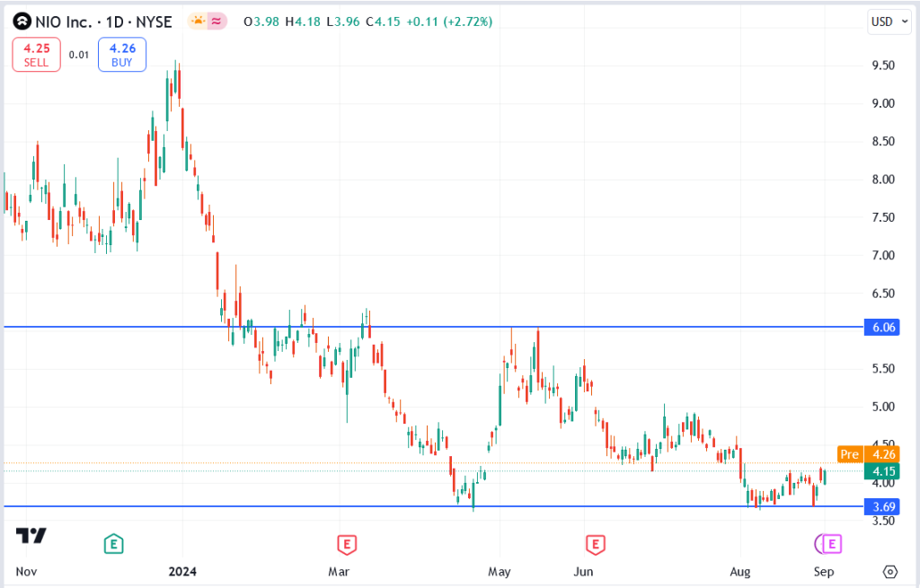Click the blue 4.26 BUY button
This screenshot has width=920, height=588.
pos(122,55)
